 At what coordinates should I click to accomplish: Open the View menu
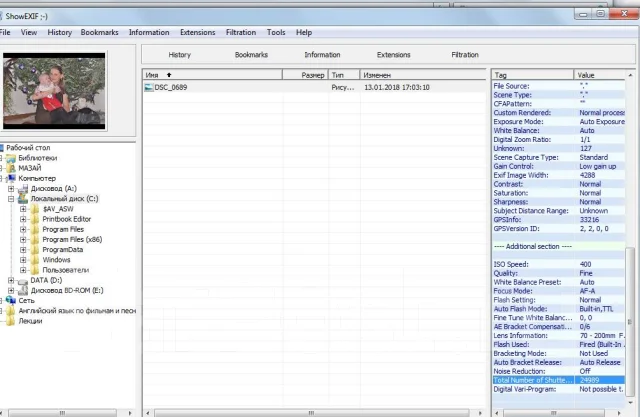29,32
